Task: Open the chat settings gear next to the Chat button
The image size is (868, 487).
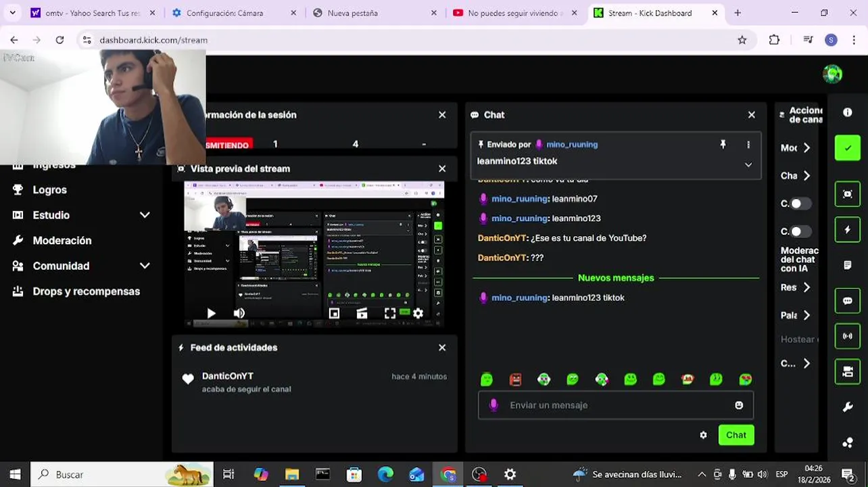Action: pos(703,435)
